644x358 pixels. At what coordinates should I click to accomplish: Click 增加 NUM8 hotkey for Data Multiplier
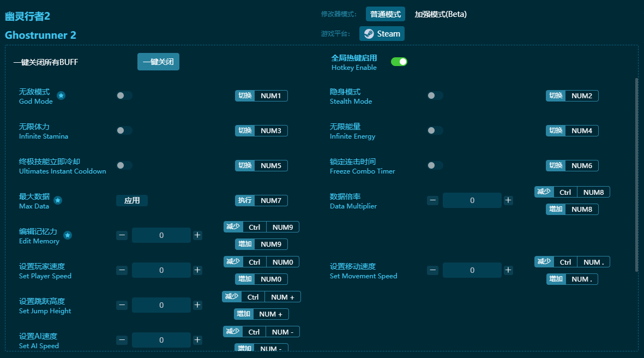click(x=572, y=209)
